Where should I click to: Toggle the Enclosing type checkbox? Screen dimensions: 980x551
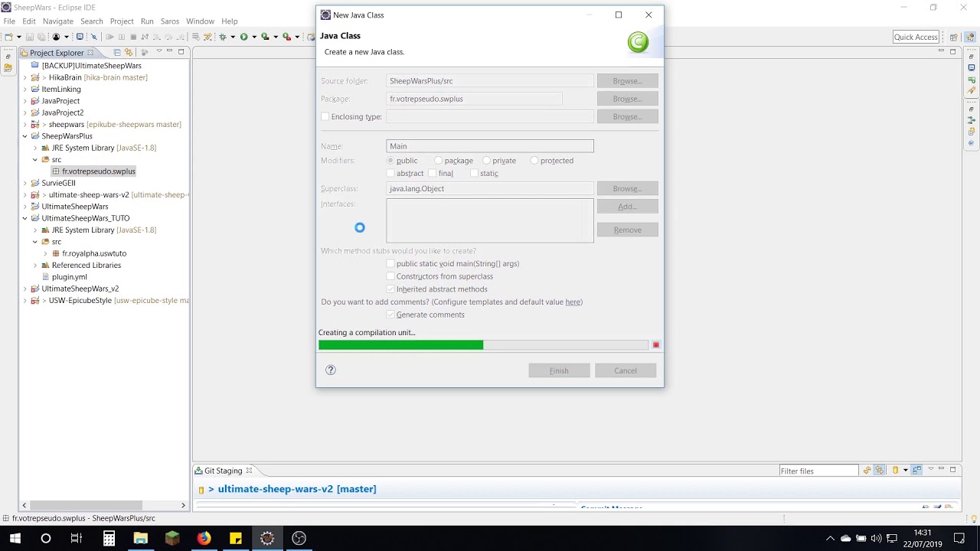(x=325, y=116)
